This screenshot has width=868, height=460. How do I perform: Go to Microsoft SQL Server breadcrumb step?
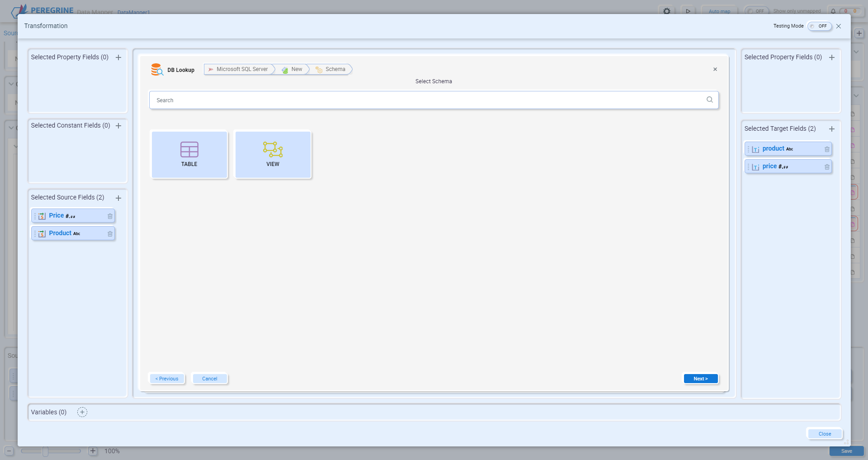click(x=239, y=69)
